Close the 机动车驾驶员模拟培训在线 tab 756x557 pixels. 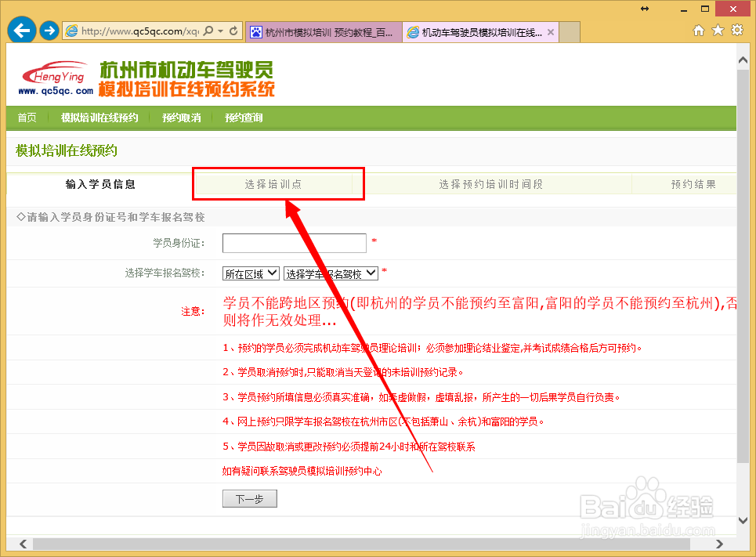(x=551, y=32)
